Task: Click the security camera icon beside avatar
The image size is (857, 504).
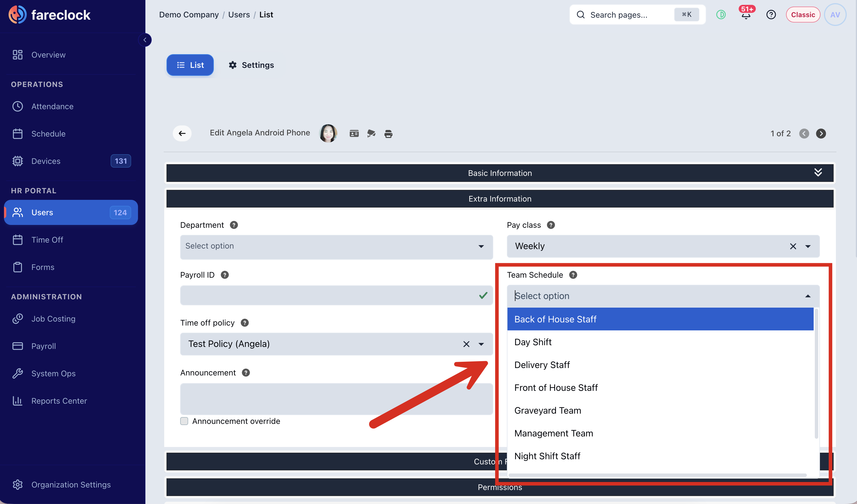Action: (371, 134)
